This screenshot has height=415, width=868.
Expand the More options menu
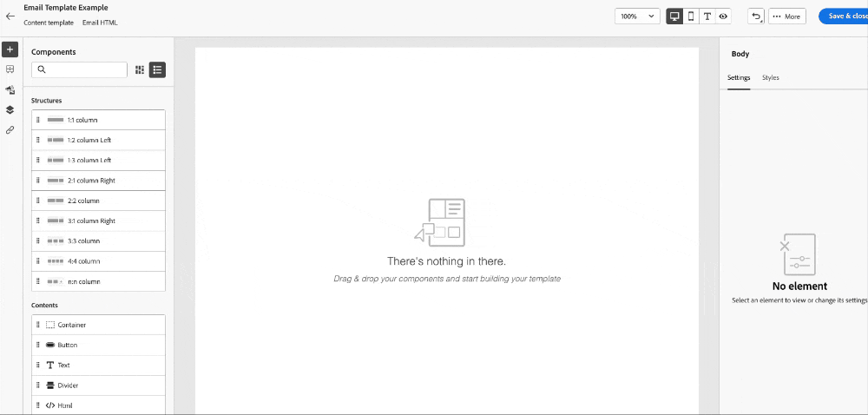coord(787,16)
